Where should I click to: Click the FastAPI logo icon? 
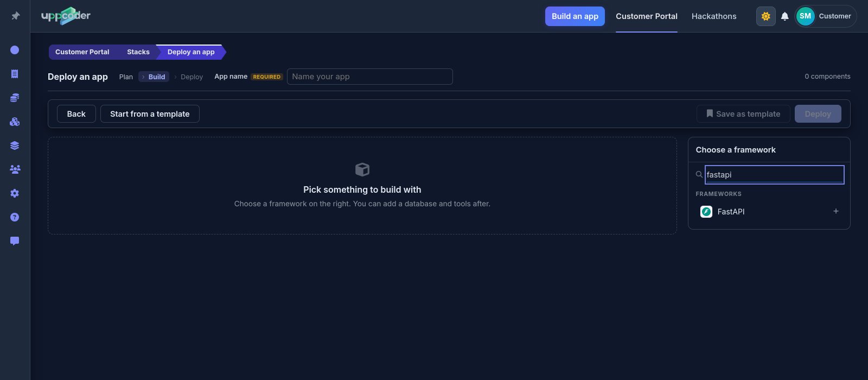coord(706,212)
